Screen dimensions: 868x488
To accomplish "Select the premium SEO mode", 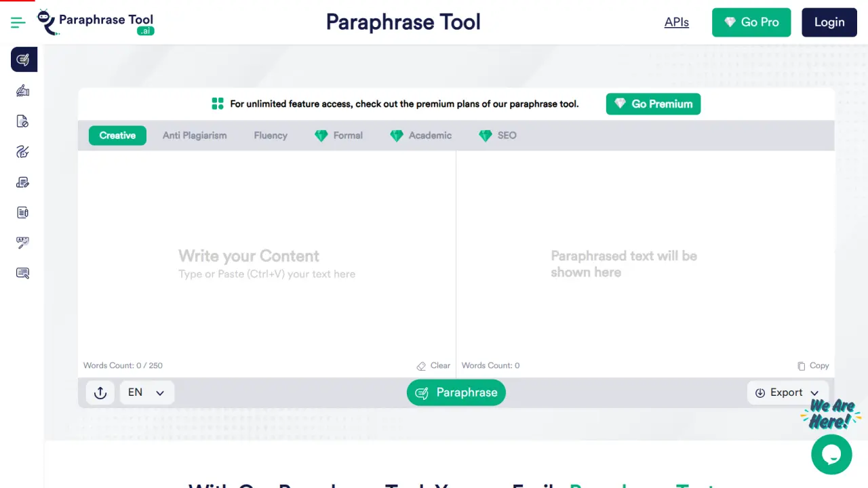I will pyautogui.click(x=497, y=136).
